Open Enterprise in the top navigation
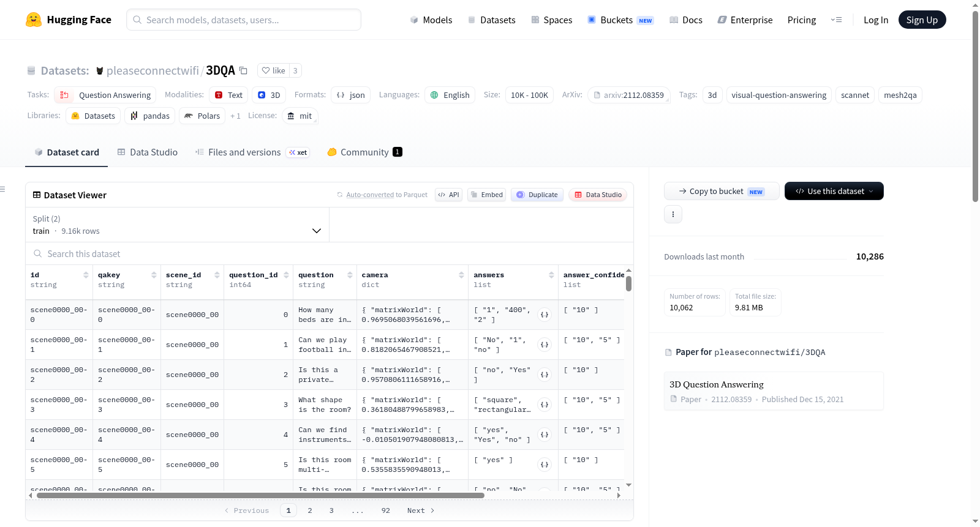Image resolution: width=980 pixels, height=527 pixels. [745, 20]
